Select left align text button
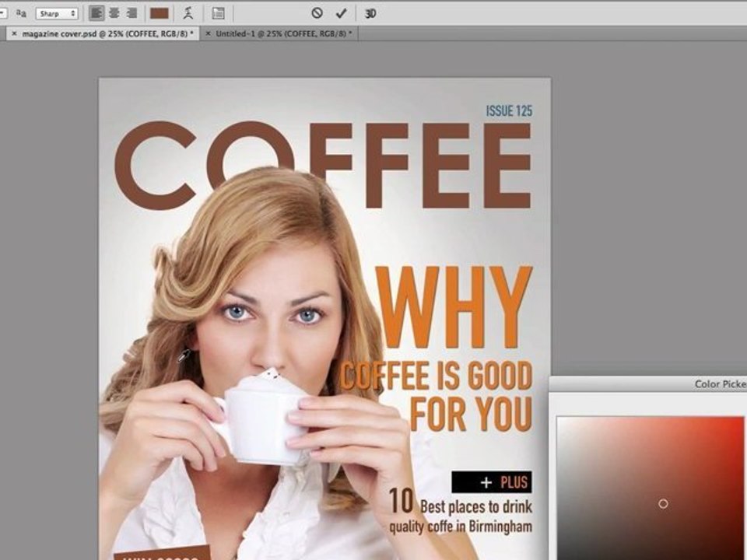Viewport: 747px width, 560px height. click(x=96, y=13)
